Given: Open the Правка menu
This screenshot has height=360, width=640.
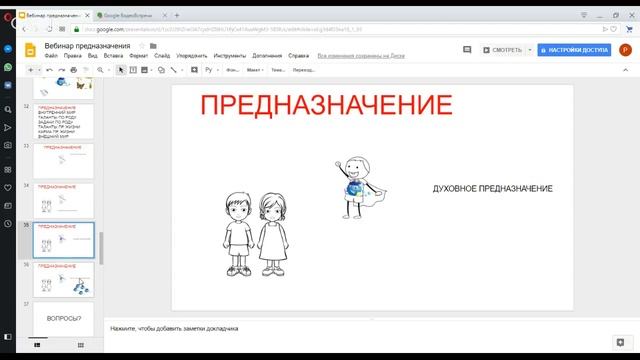Looking at the screenshot, I should (x=73, y=56).
